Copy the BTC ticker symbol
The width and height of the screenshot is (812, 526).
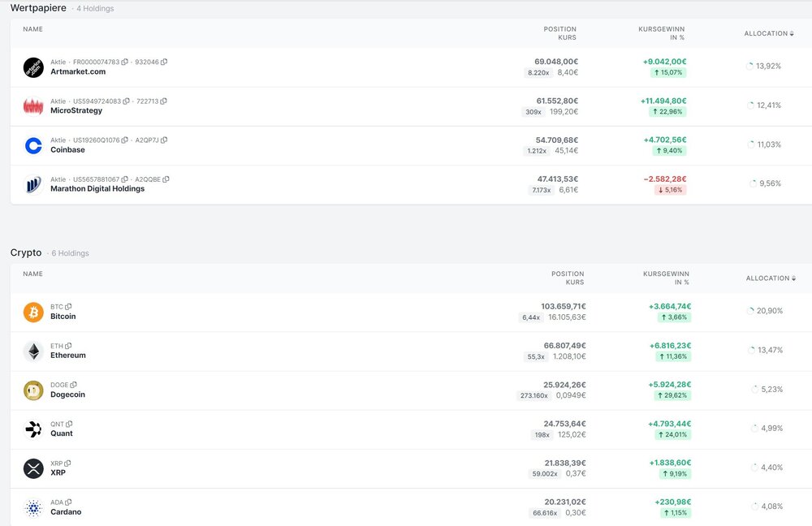point(68,307)
